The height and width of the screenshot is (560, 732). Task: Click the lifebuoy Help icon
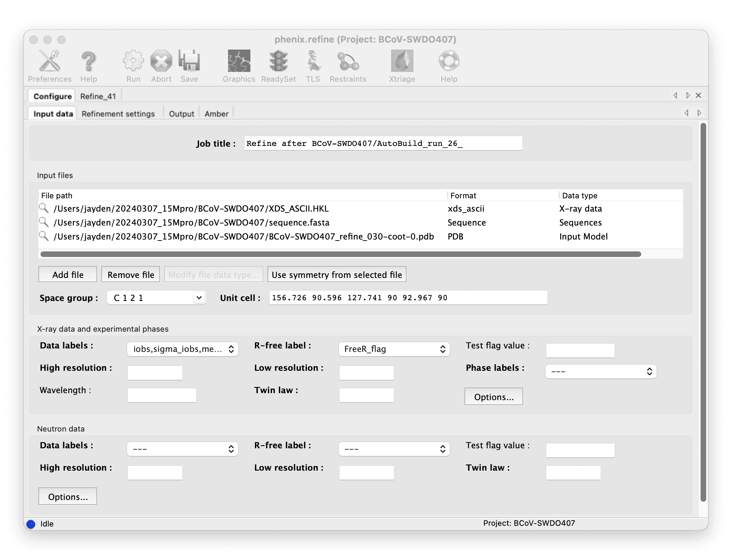449,61
